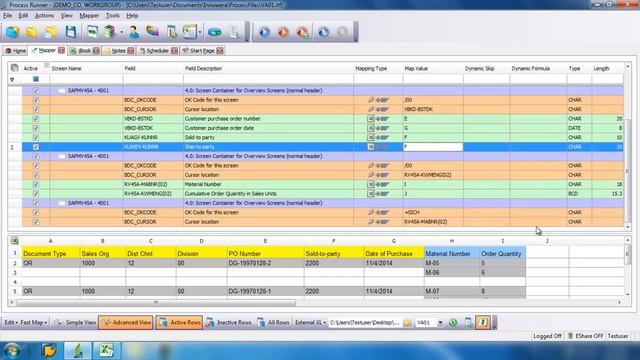The height and width of the screenshot is (360, 640).
Task: Click the Advanced View button
Action: (126, 322)
